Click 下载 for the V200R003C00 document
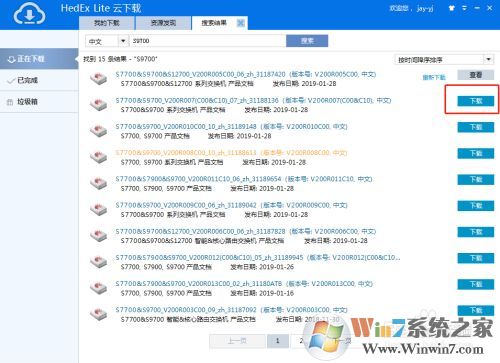 pyautogui.click(x=476, y=310)
